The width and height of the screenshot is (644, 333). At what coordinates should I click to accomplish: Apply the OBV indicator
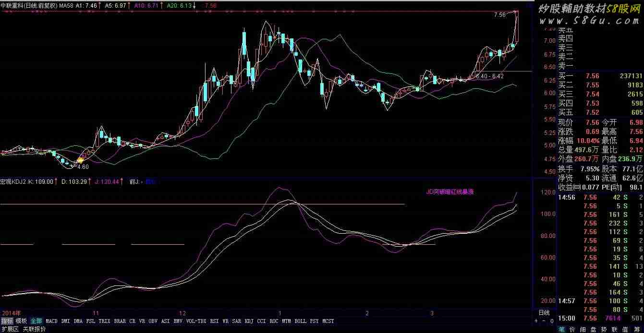coord(153,321)
